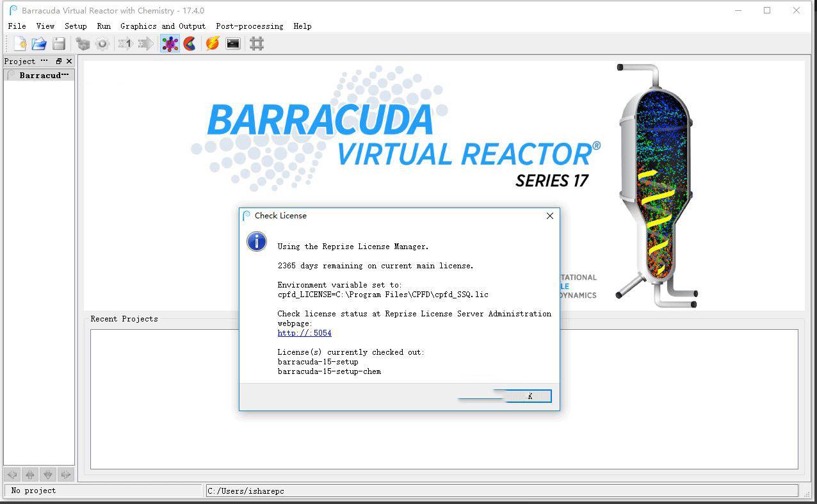Click the cpfd_LICENSE environment variable line
Image resolution: width=817 pixels, height=504 pixels.
(x=383, y=295)
